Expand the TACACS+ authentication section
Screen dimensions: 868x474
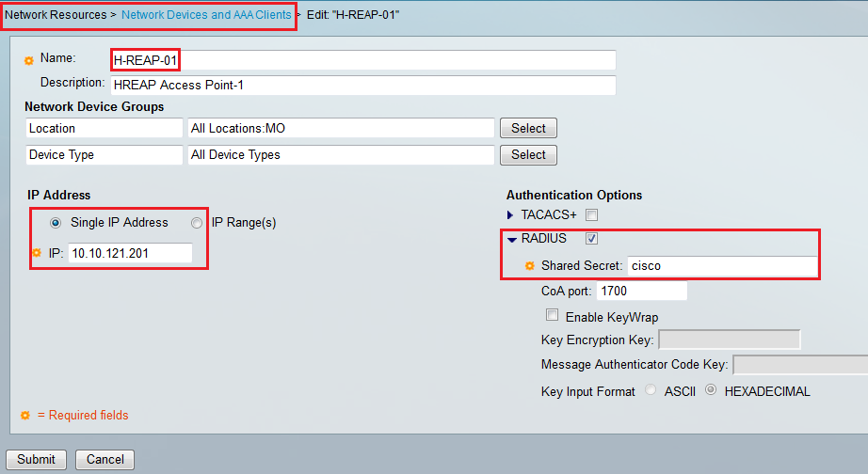coord(511,215)
